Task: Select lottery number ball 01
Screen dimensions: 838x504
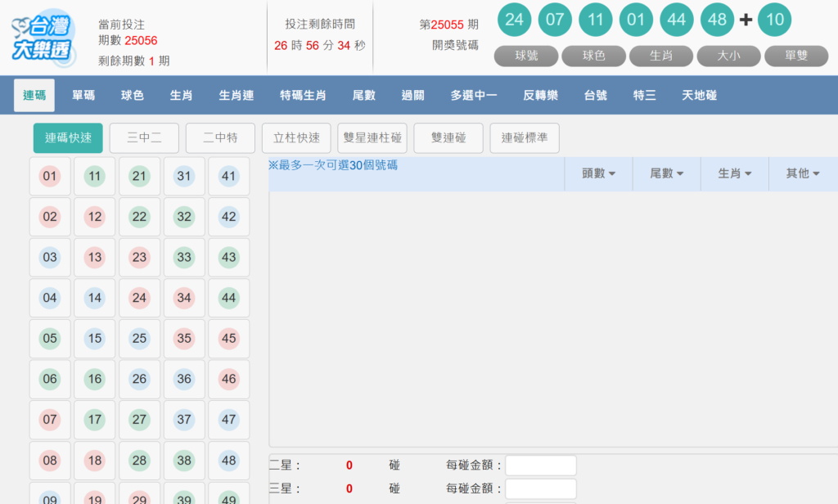Action: click(50, 176)
